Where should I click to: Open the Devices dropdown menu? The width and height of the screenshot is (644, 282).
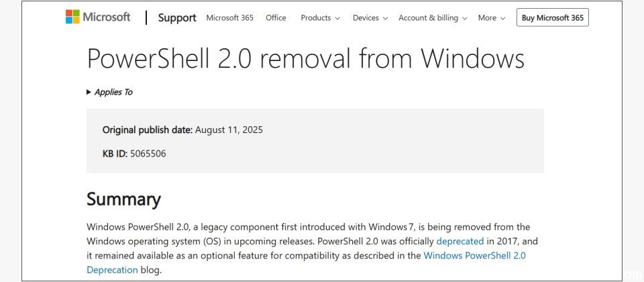tap(371, 18)
